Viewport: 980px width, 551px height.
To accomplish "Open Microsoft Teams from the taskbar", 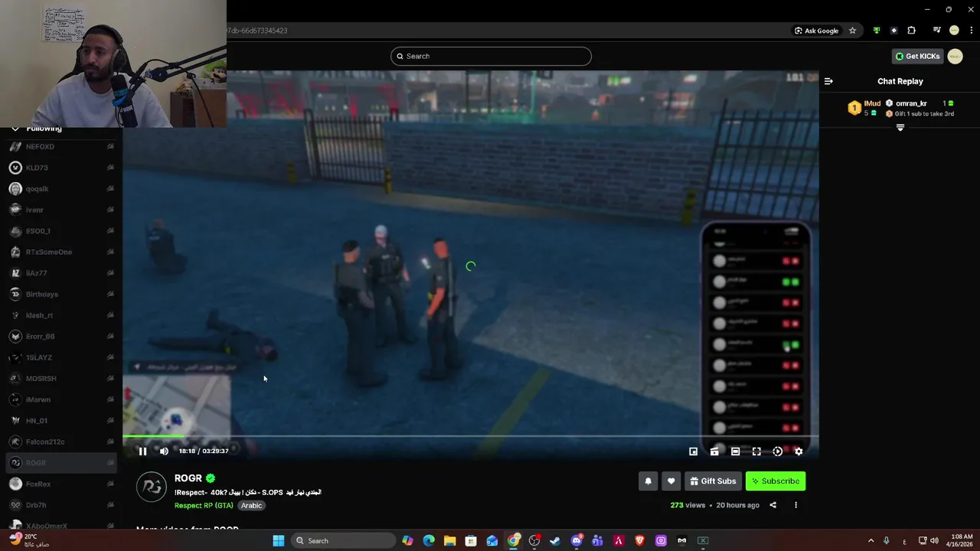I will [x=597, y=541].
